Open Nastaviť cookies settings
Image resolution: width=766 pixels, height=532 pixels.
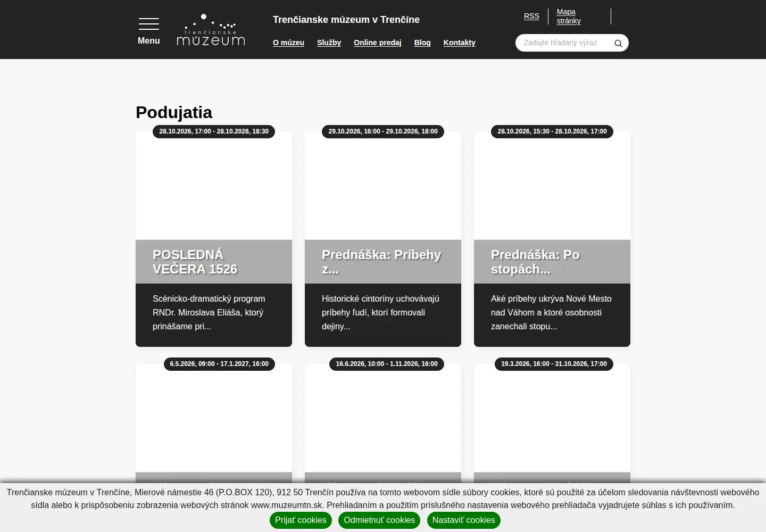point(463,520)
